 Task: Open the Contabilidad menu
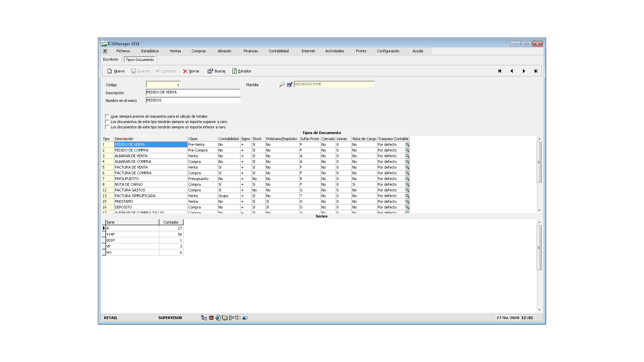278,51
